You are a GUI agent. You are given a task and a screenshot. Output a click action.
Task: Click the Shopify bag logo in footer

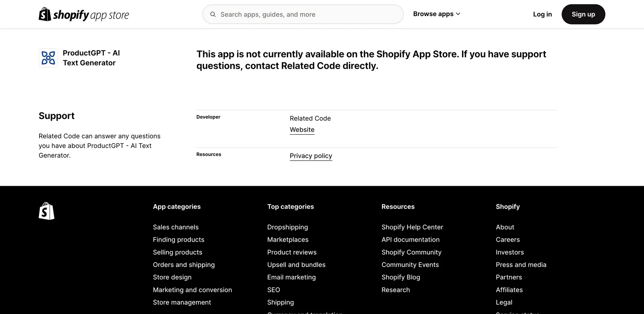pyautogui.click(x=46, y=211)
